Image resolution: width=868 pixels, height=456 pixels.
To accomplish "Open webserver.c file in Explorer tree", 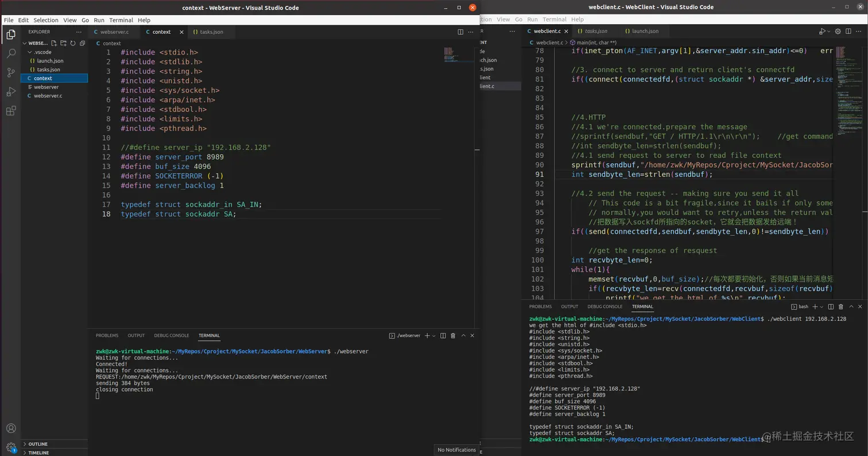I will (x=48, y=96).
